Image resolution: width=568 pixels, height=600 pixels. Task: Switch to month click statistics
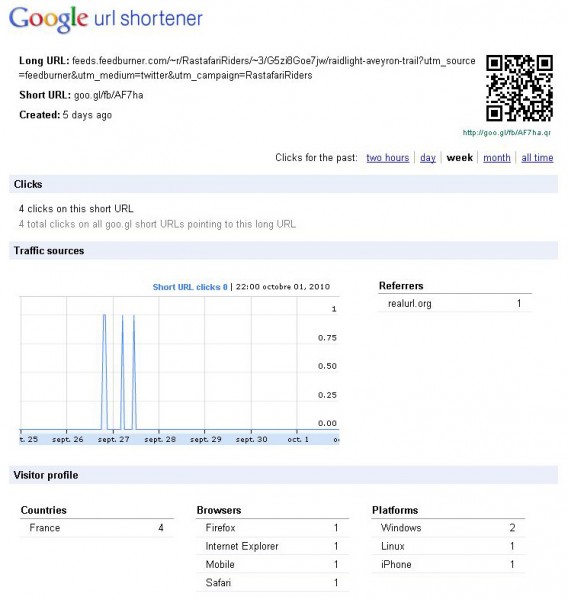(x=496, y=158)
